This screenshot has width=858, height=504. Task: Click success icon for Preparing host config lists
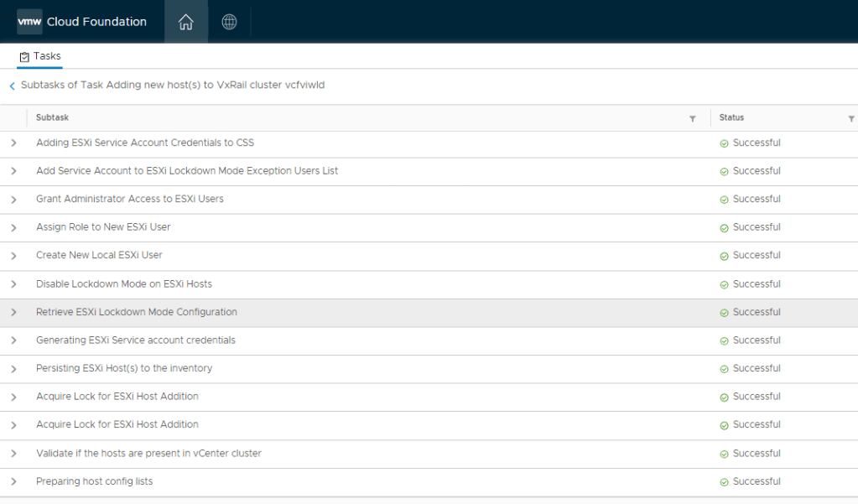click(x=724, y=482)
